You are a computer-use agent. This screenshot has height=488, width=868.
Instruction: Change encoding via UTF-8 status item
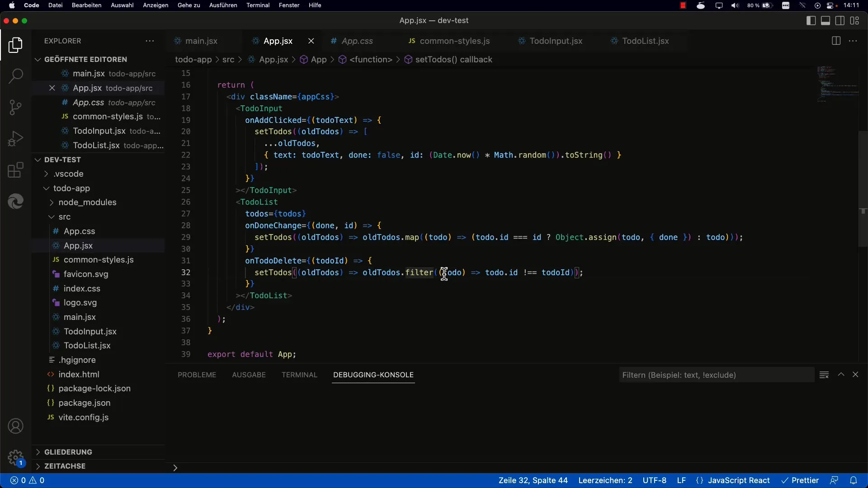[x=655, y=480]
